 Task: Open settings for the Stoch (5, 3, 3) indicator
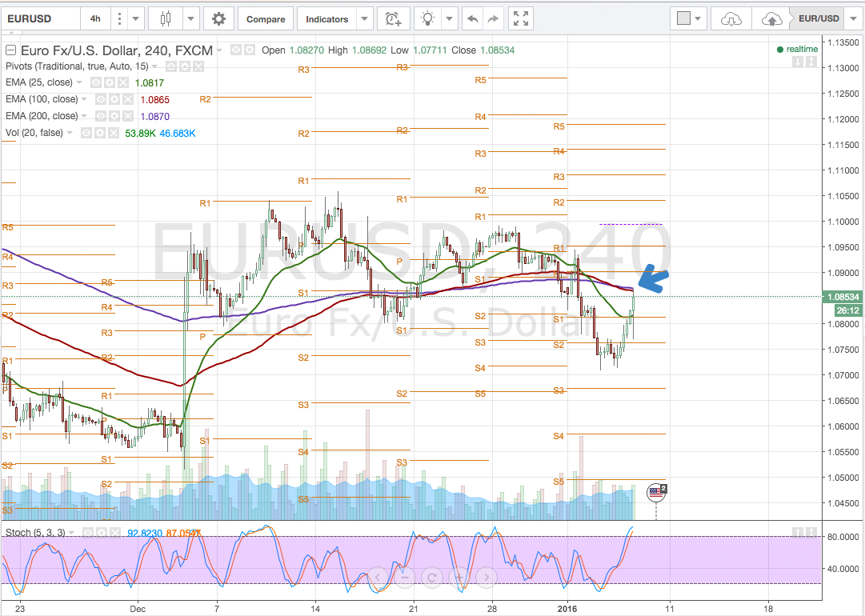[101, 531]
